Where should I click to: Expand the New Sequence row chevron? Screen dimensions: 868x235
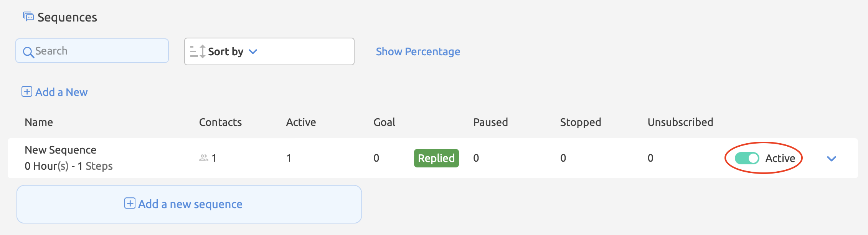click(832, 159)
